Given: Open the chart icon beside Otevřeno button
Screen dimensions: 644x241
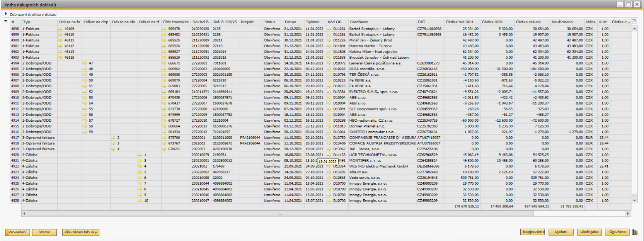Looking at the screenshot, I should 634,232.
